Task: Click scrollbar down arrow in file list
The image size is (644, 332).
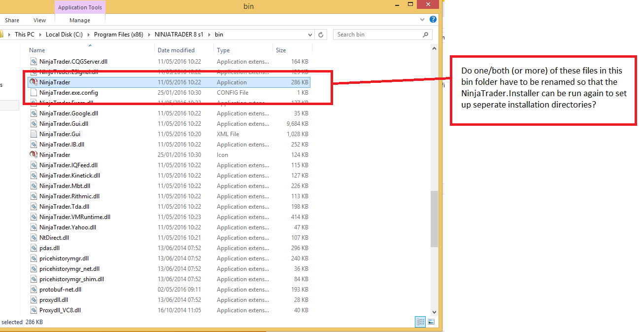Action: [x=434, y=312]
